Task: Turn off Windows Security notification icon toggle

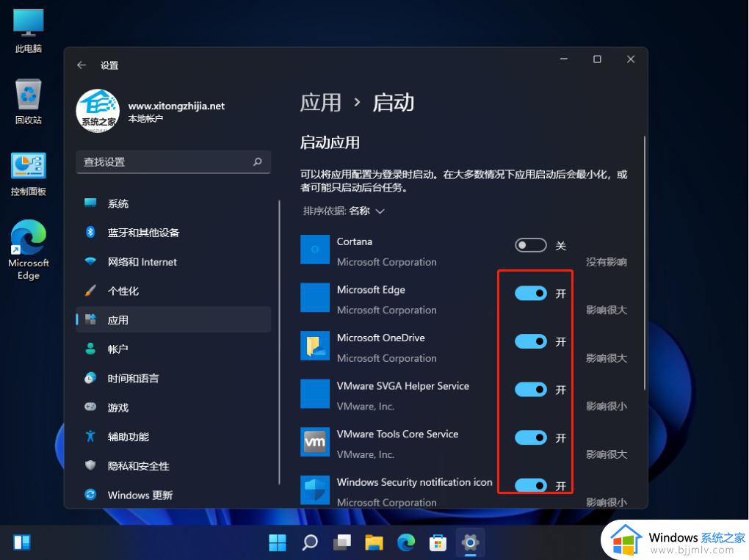Action: coord(531,486)
